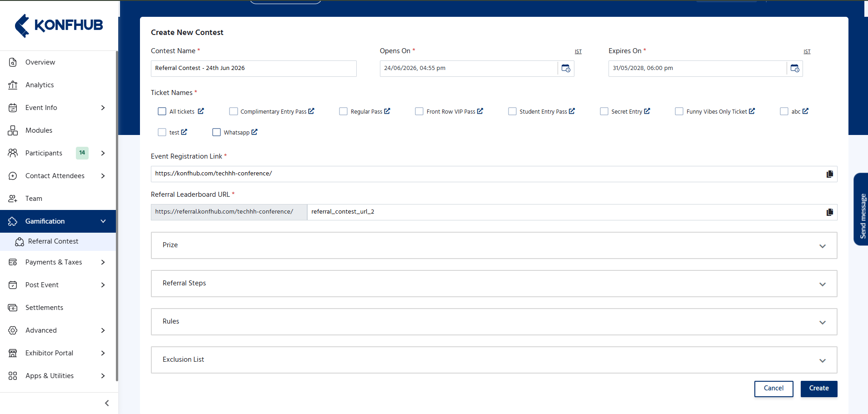Go to Modules in sidebar
This screenshot has height=414, width=868.
(58, 130)
